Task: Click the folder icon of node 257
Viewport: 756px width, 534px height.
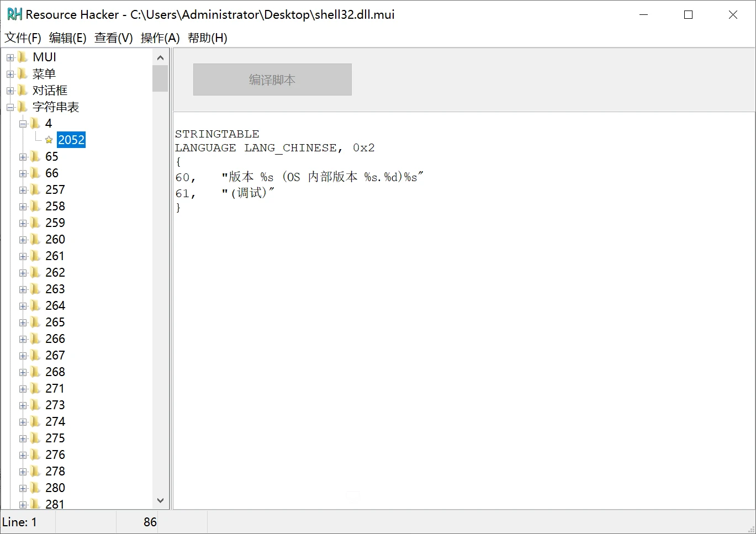Action: click(35, 189)
